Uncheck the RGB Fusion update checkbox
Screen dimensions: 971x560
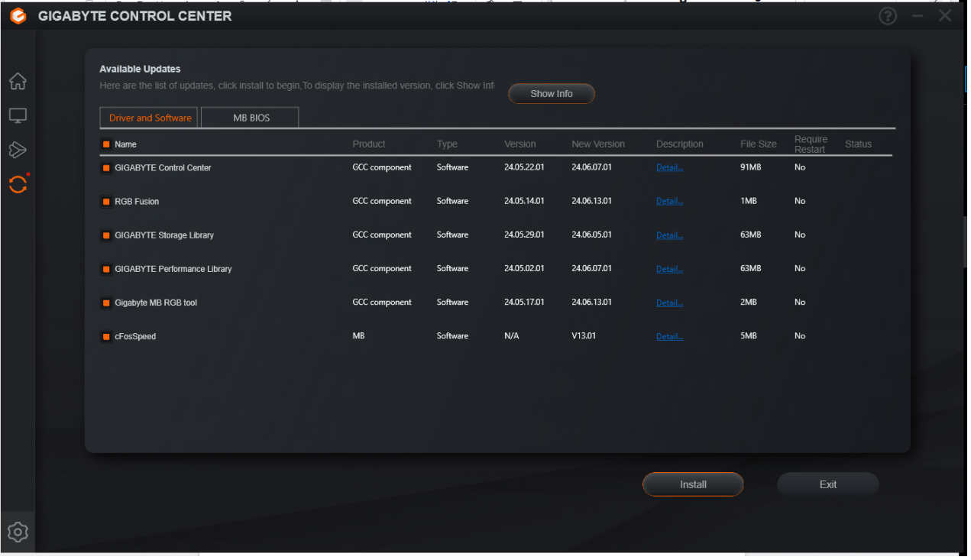[x=106, y=202]
